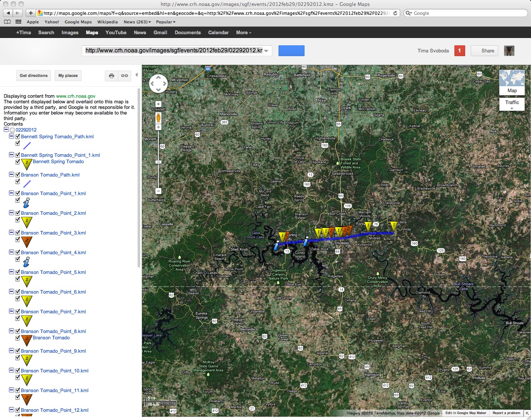Collapse the side panel with the arrow

[x=136, y=75]
